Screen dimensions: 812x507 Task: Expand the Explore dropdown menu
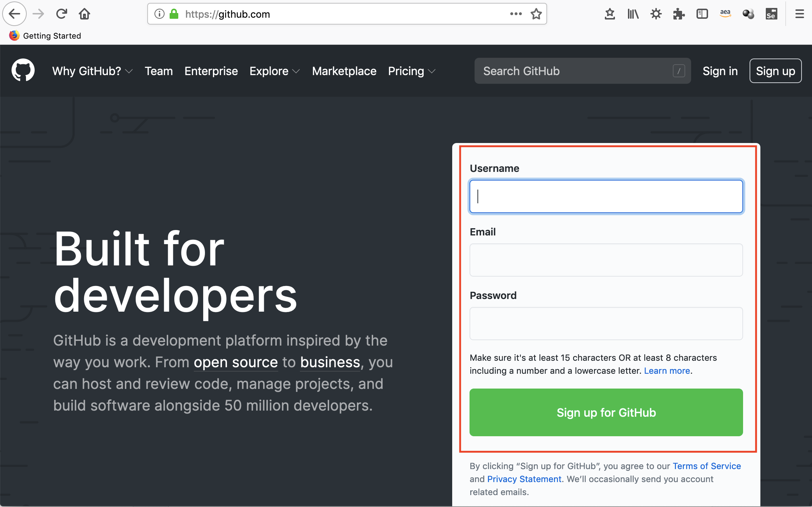point(275,71)
